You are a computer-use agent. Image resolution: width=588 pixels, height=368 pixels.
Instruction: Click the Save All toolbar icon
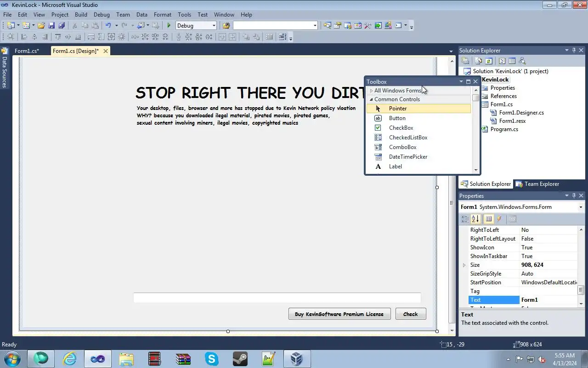[x=62, y=26]
